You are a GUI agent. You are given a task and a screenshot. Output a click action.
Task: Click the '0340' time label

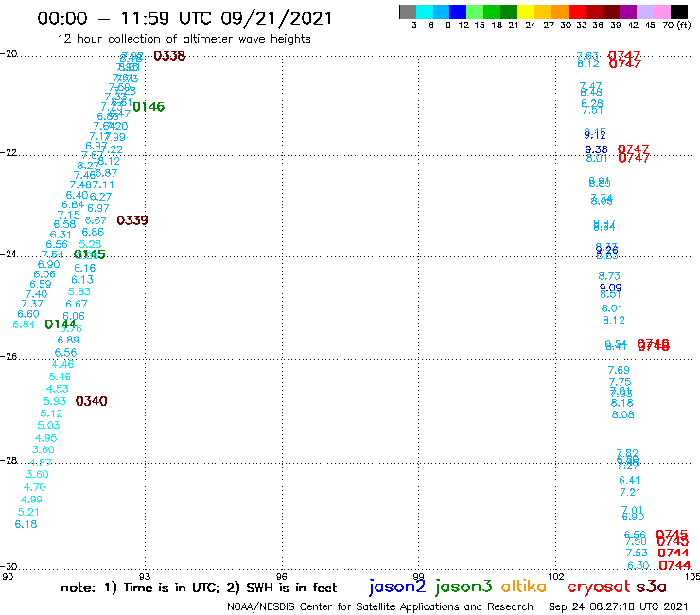pos(91,401)
